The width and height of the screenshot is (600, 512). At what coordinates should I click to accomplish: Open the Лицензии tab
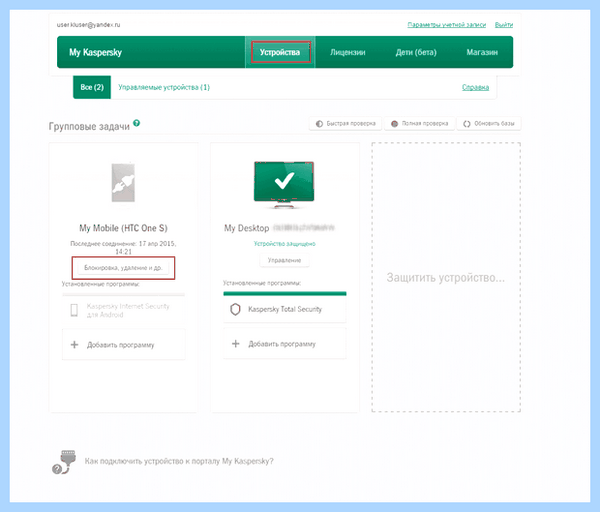click(347, 52)
